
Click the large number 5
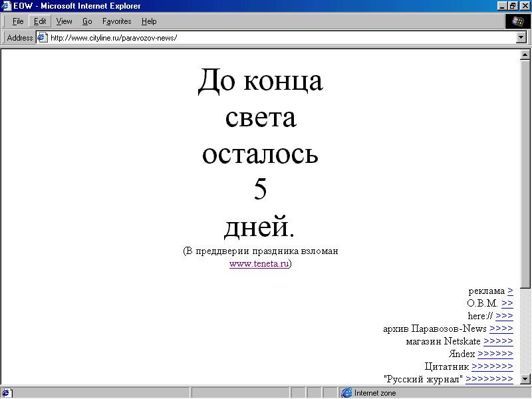(x=260, y=189)
